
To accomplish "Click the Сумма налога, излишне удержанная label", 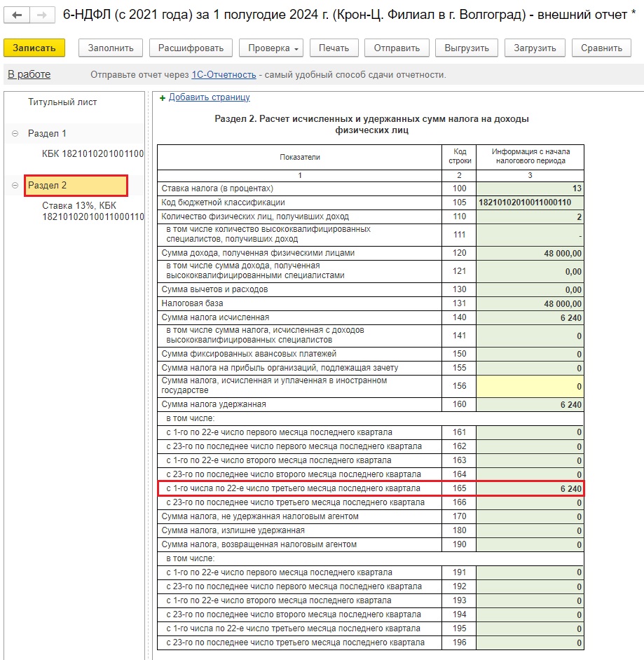I will 233,530.
